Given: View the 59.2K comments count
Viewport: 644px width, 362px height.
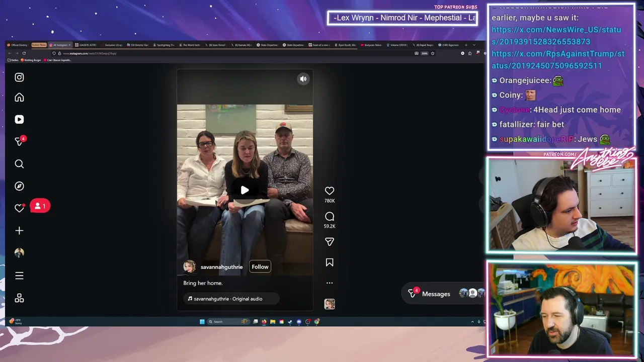Looking at the screenshot, I should pyautogui.click(x=330, y=226).
